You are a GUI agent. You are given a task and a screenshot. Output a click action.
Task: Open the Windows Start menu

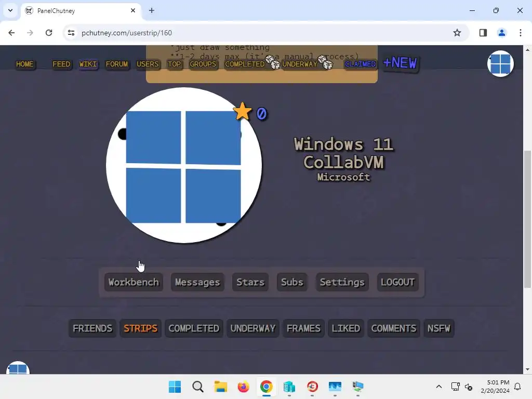175,387
